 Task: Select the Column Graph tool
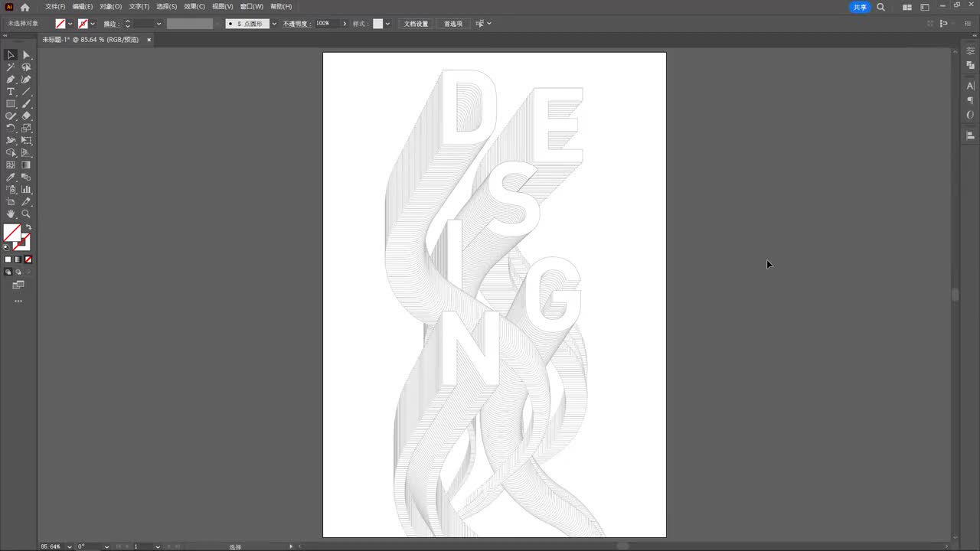click(x=26, y=190)
